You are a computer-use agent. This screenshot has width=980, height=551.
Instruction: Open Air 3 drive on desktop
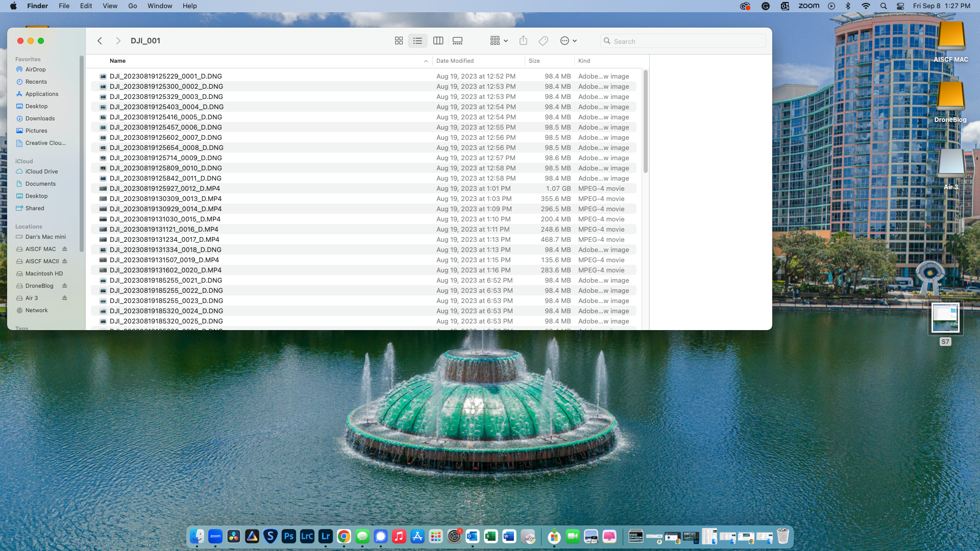[951, 169]
